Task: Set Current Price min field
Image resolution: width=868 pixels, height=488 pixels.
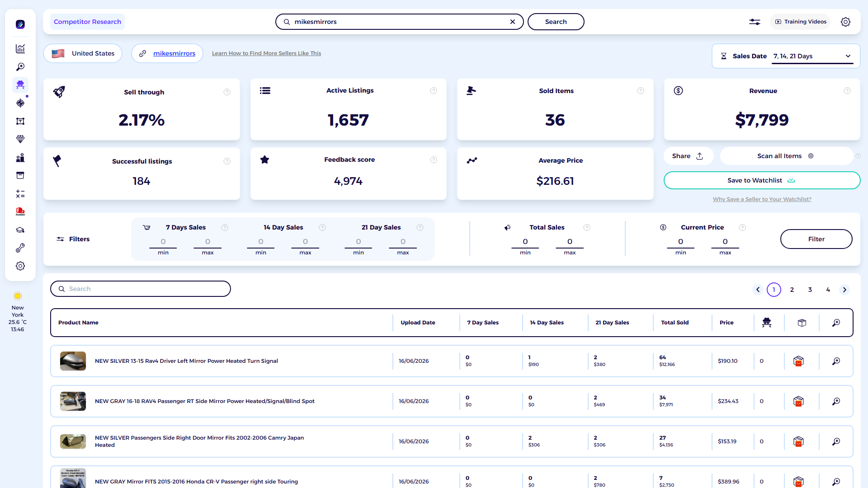Action: coord(681,242)
